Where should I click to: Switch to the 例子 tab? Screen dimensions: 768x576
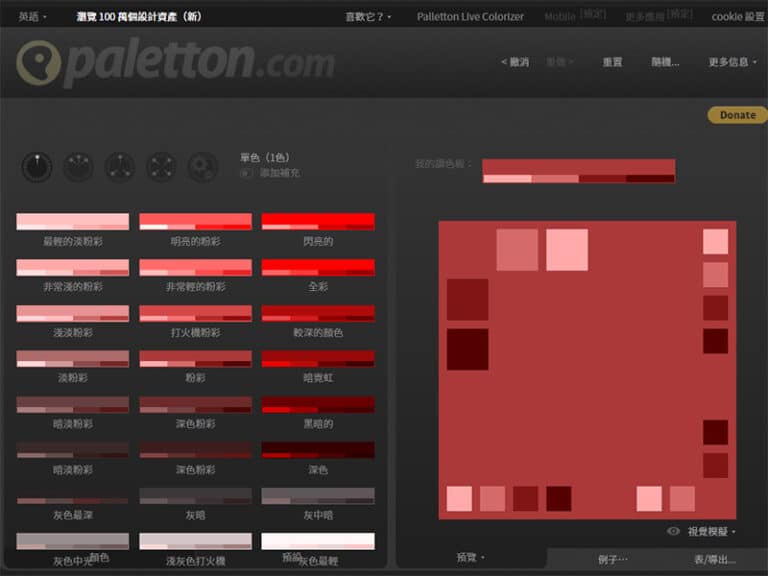point(612,559)
